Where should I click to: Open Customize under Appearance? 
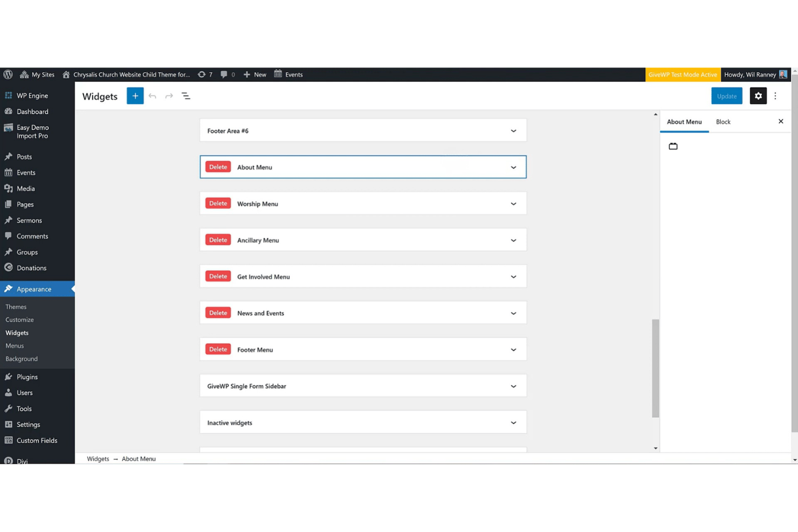coord(19,320)
